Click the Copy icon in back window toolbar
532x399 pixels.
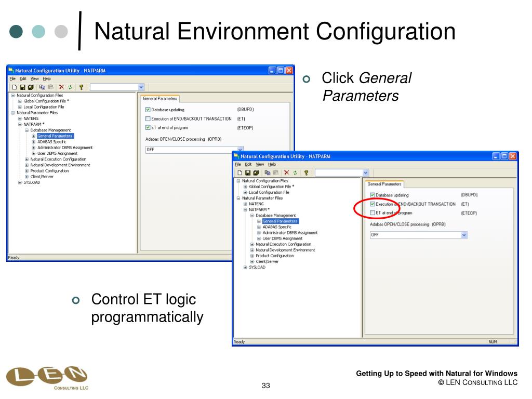[x=43, y=87]
